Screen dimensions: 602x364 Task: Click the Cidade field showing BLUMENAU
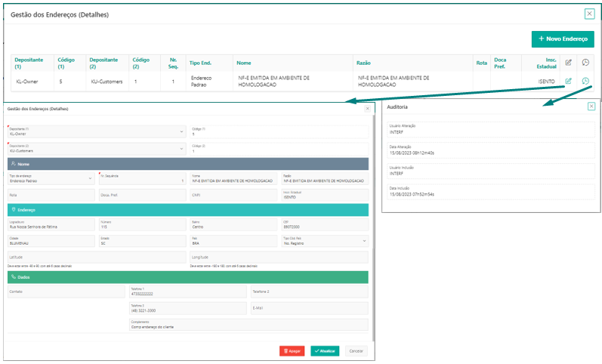pos(51,241)
